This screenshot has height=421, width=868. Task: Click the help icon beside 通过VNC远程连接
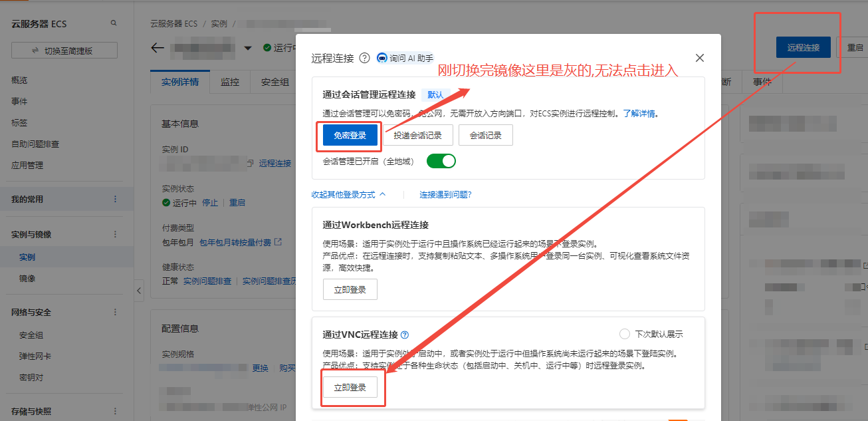click(x=405, y=335)
